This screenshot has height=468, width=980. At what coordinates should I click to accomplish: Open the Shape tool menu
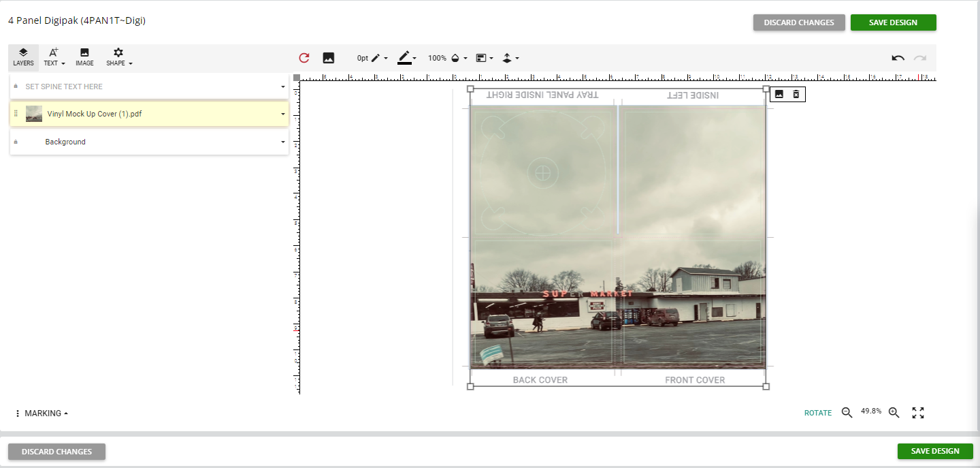pos(119,58)
